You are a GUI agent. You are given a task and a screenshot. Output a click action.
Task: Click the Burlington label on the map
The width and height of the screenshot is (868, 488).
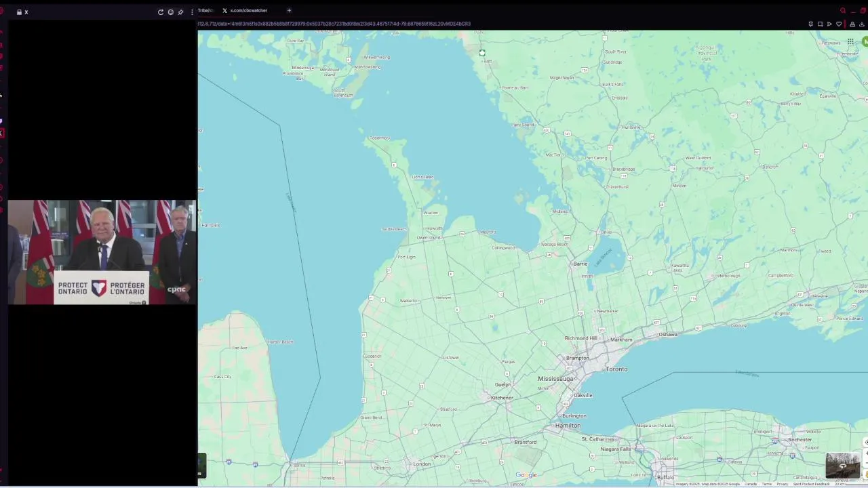click(x=574, y=416)
